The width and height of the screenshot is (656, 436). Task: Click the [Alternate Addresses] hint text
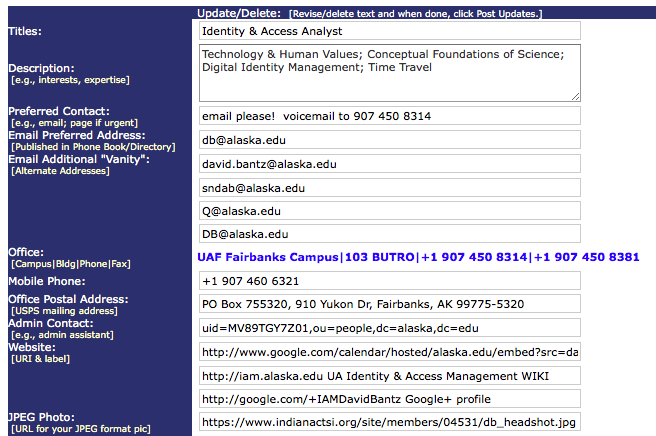pos(60,171)
